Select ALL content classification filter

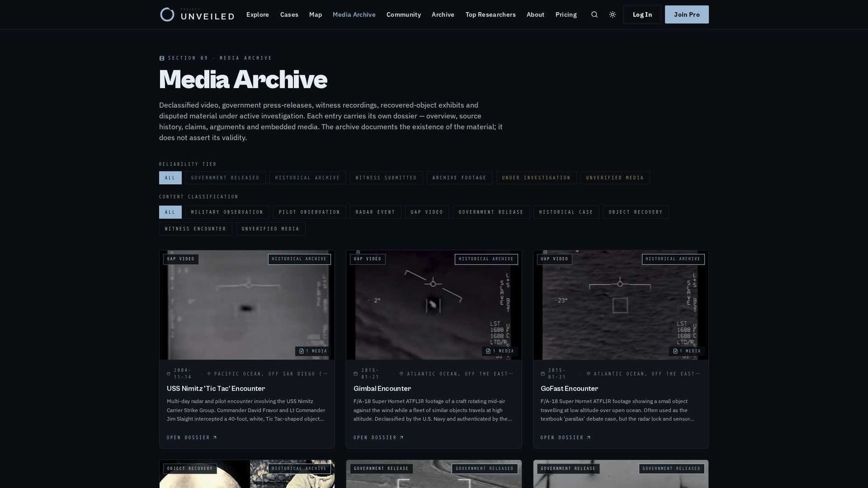170,212
